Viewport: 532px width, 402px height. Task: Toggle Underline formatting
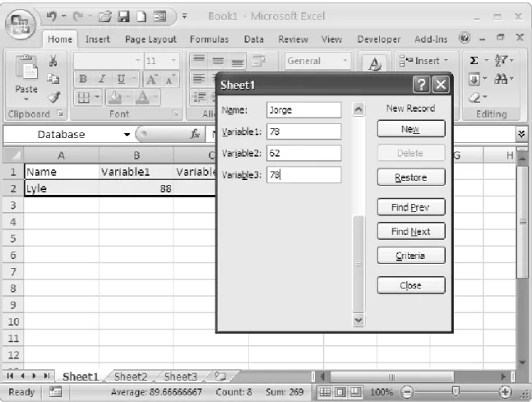click(x=121, y=79)
